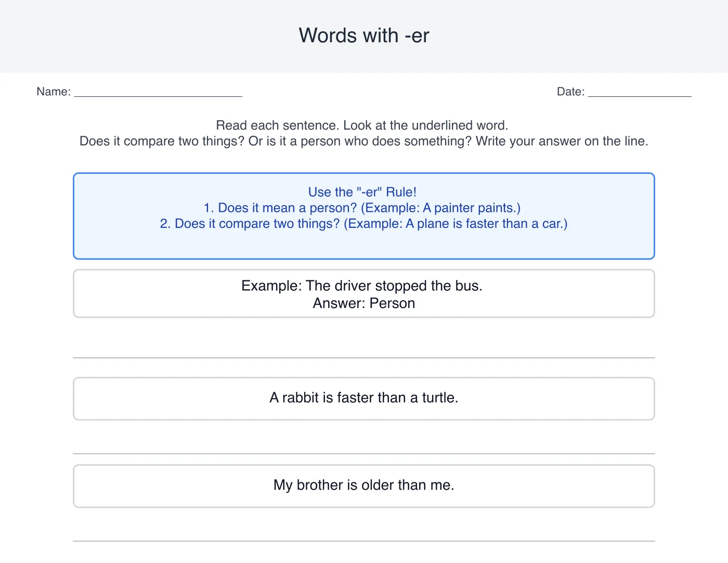Click the 'Answer: Person' text
The height and width of the screenshot is (563, 728).
[x=364, y=303]
